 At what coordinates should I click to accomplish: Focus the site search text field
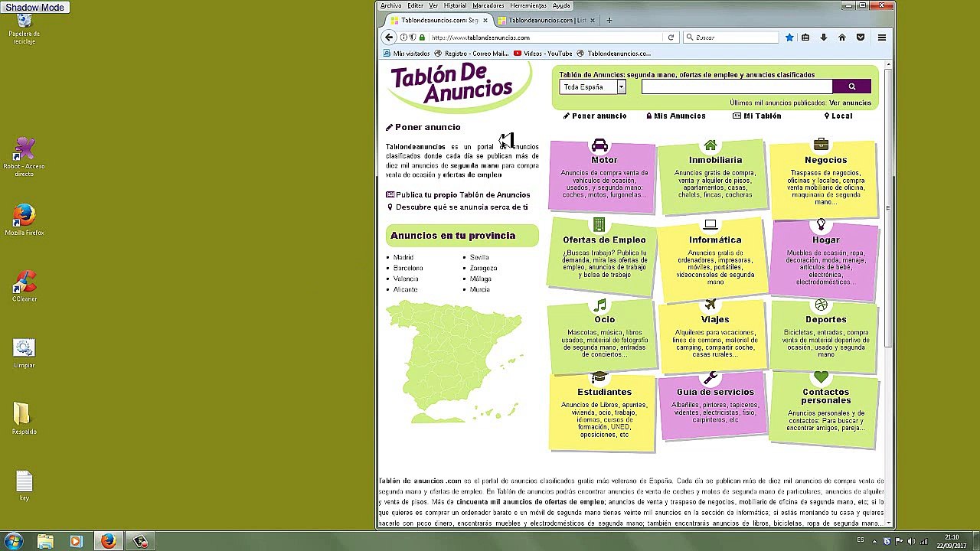coord(737,86)
